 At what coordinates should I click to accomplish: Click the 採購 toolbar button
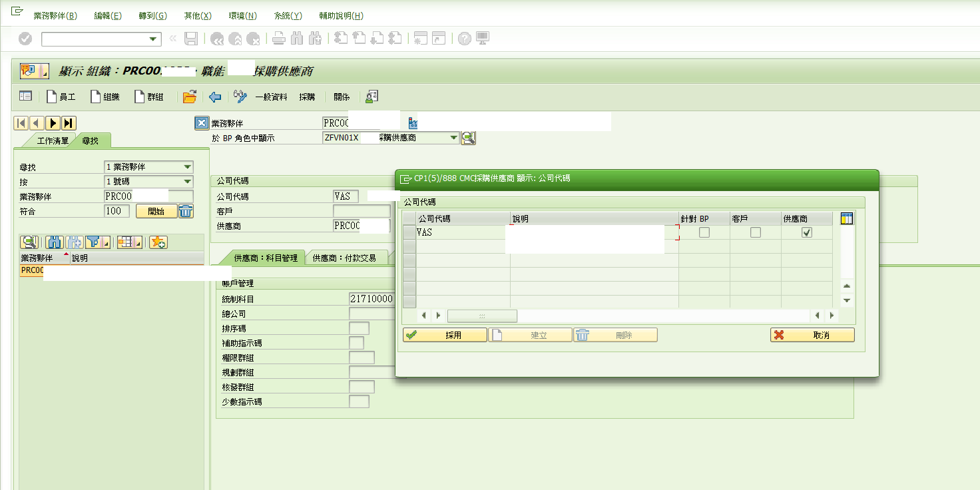(307, 97)
